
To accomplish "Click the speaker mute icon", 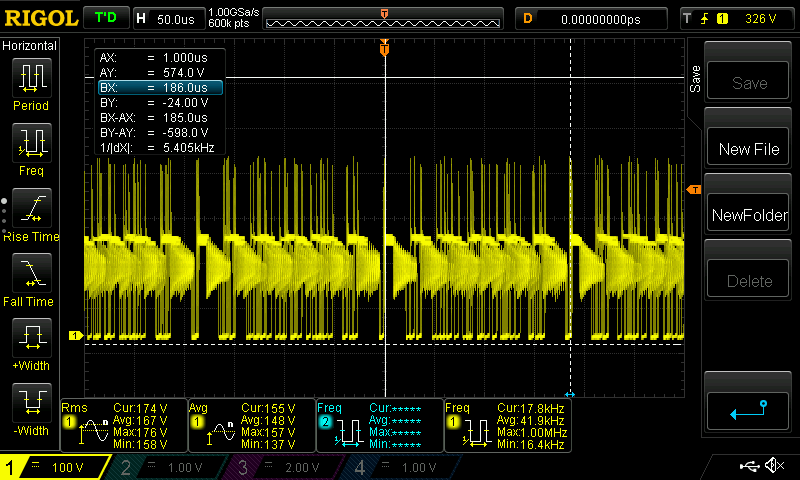I will (774, 466).
